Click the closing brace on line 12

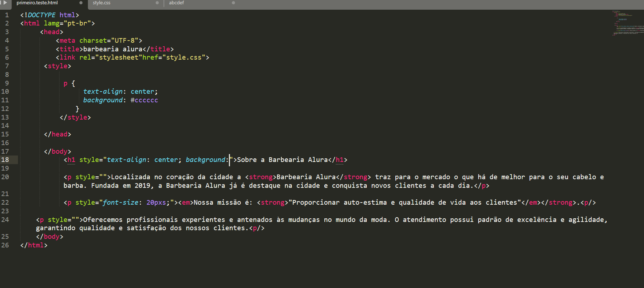click(x=77, y=109)
